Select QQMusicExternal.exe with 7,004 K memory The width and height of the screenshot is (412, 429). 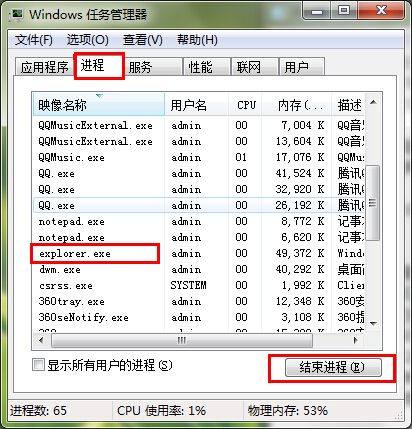tap(199, 125)
